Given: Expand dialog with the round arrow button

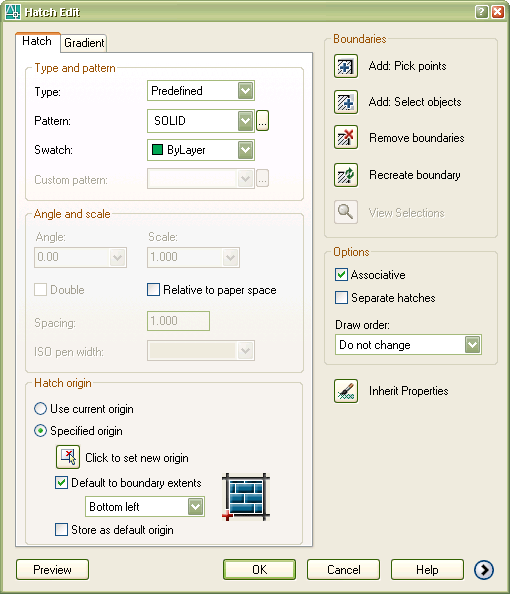Looking at the screenshot, I should point(484,570).
